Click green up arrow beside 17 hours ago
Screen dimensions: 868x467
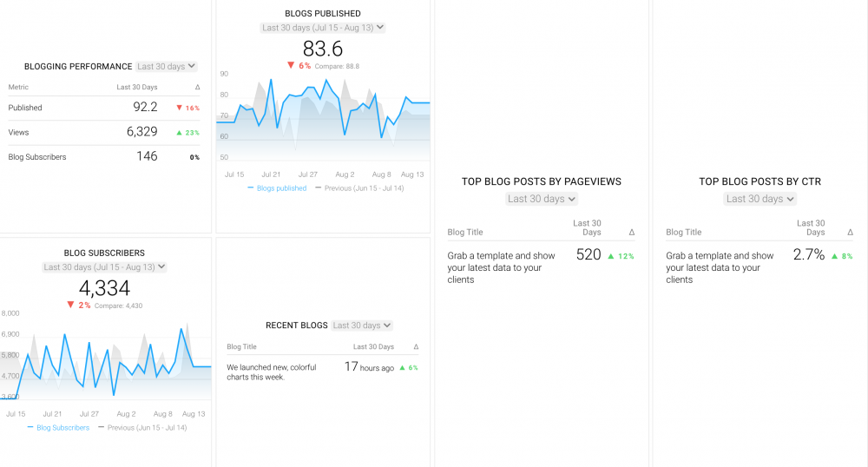point(402,368)
